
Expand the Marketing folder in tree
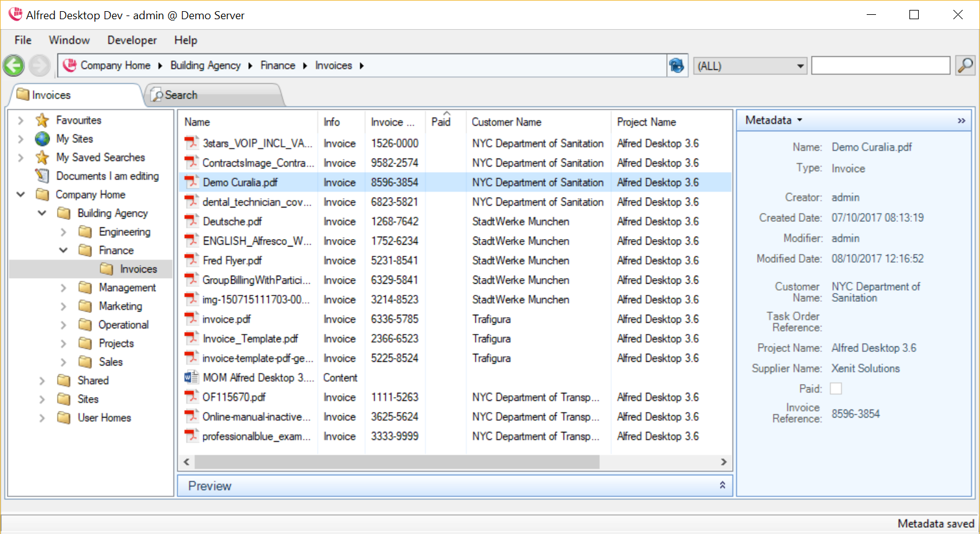(63, 306)
